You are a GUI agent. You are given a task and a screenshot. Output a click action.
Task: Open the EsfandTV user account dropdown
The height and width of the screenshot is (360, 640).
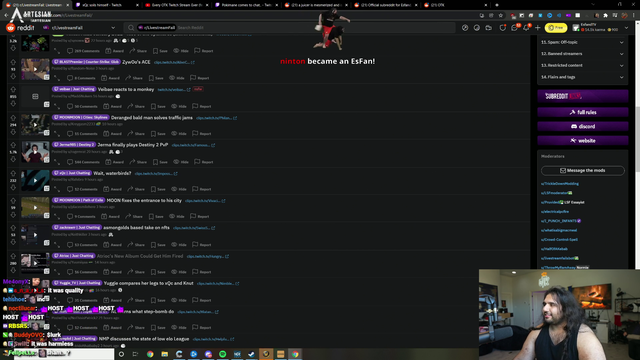[x=601, y=28]
